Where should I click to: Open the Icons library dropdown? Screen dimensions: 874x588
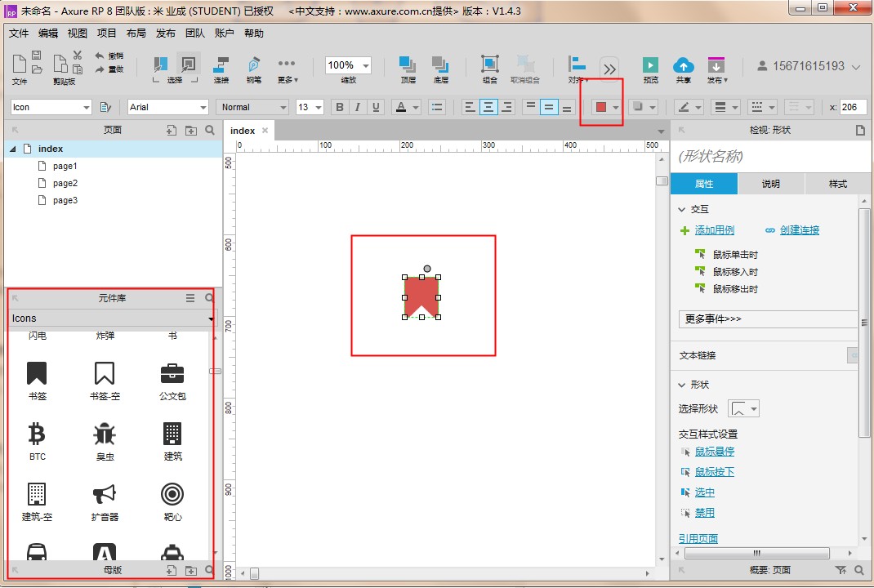pos(211,318)
